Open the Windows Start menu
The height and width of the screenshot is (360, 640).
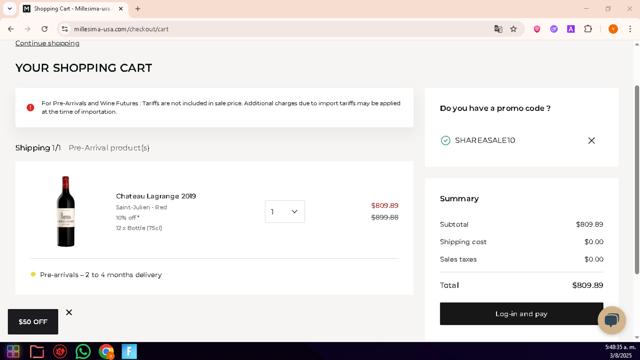(x=13, y=351)
